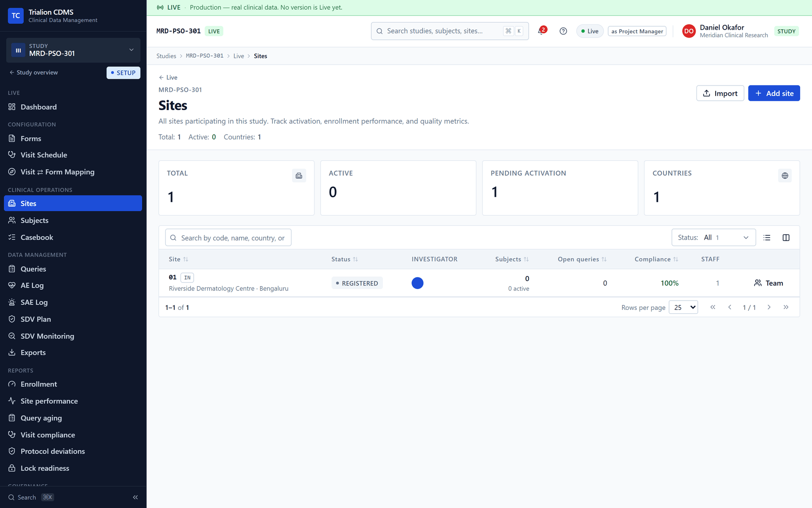Viewport: 812px width, 508px height.
Task: Open Dashboard in the sidebar
Action: (73, 107)
